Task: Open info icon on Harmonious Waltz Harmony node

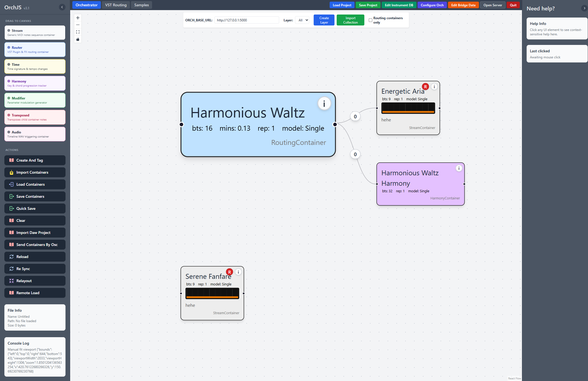Action: (x=459, y=168)
